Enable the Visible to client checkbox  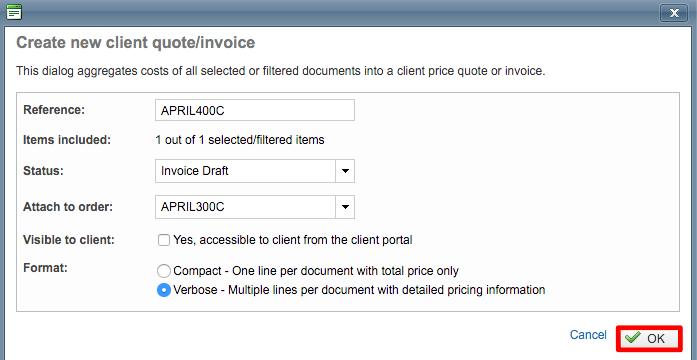(164, 240)
